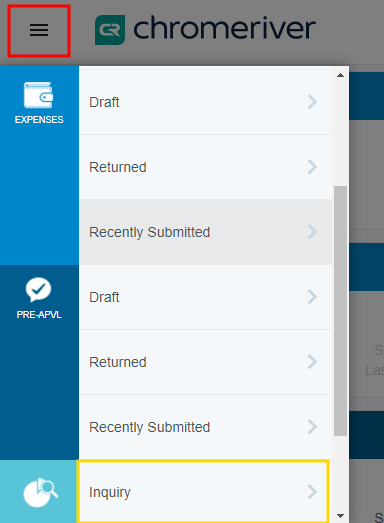Open the hamburger menu icon
The width and height of the screenshot is (384, 523).
(x=39, y=30)
